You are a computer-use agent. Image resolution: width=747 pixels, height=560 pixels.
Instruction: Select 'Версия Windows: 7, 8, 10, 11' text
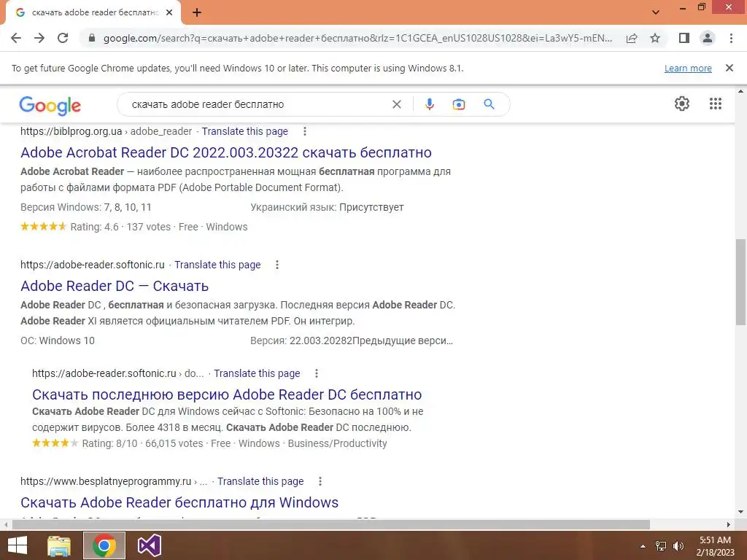86,208
